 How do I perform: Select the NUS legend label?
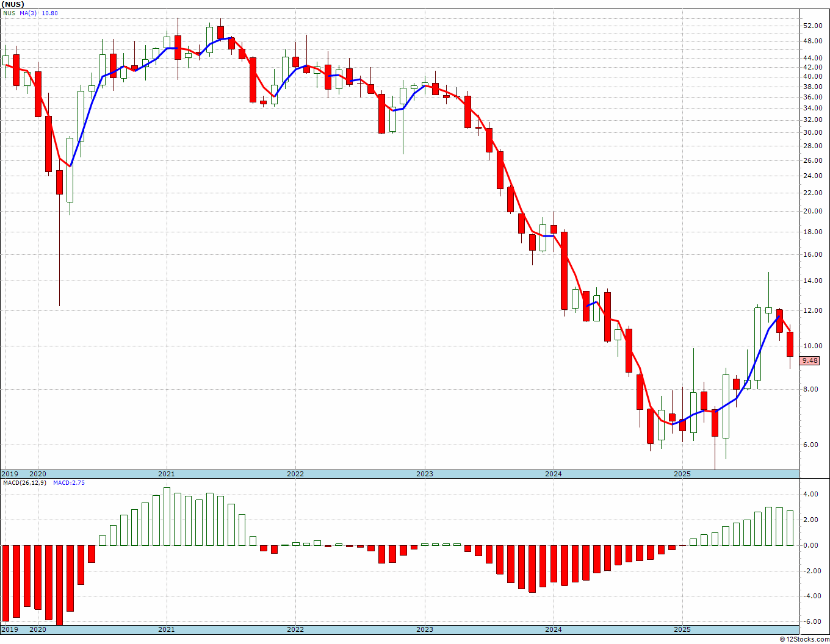[9, 13]
